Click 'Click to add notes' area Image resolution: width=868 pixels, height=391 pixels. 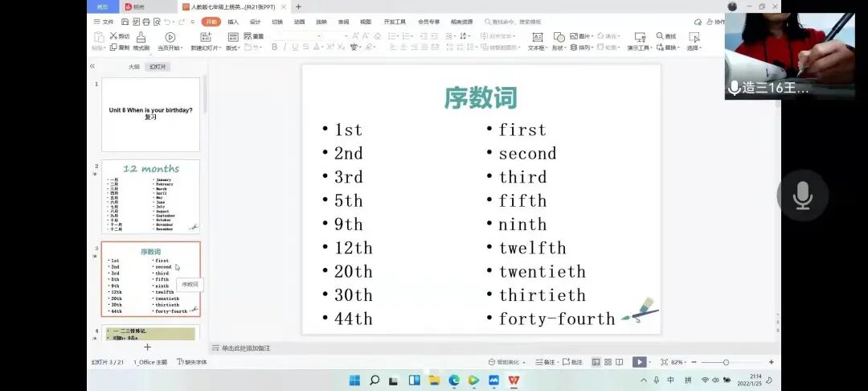246,348
